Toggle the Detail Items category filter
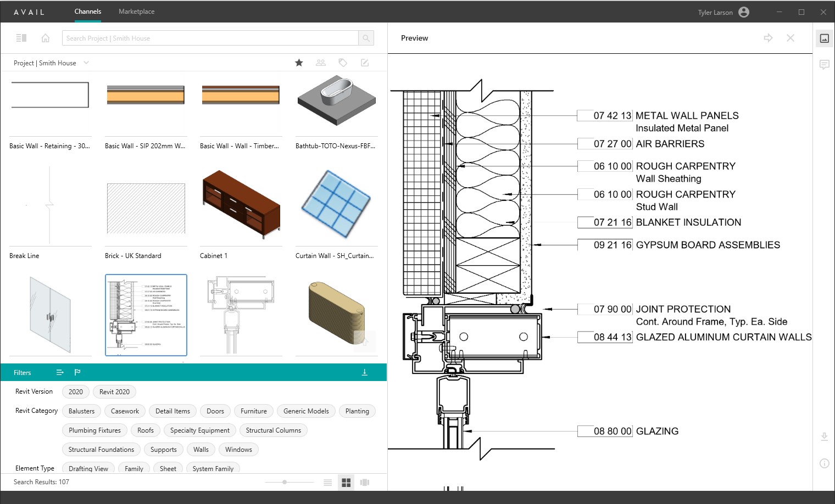 tap(172, 411)
